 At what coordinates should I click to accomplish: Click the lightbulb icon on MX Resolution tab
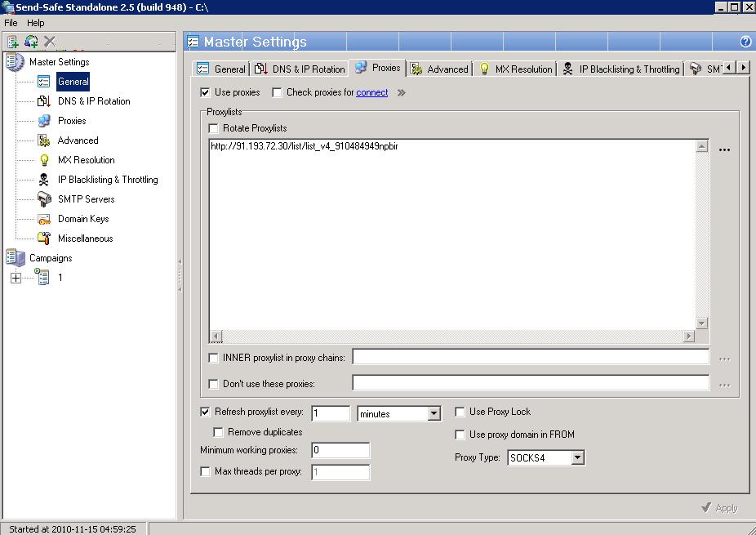tap(484, 69)
